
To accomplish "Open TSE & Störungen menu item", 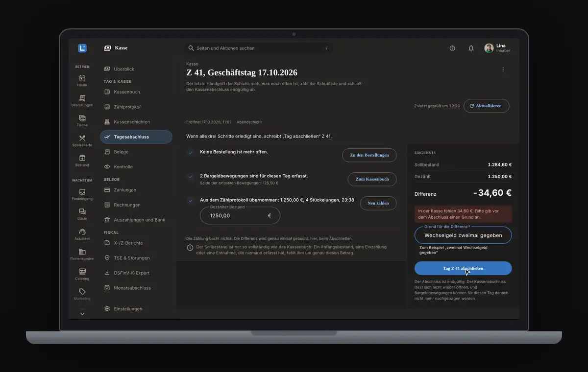I will coord(136,258).
